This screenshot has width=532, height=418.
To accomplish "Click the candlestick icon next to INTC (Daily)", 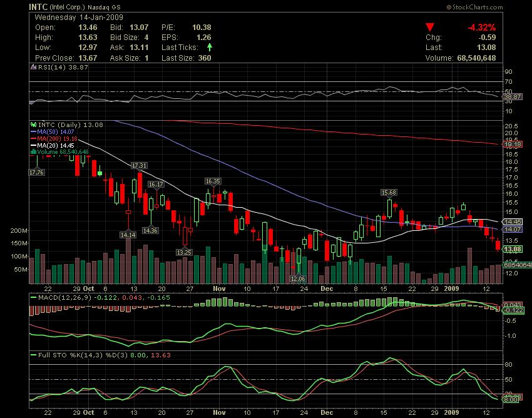I will click(x=33, y=125).
